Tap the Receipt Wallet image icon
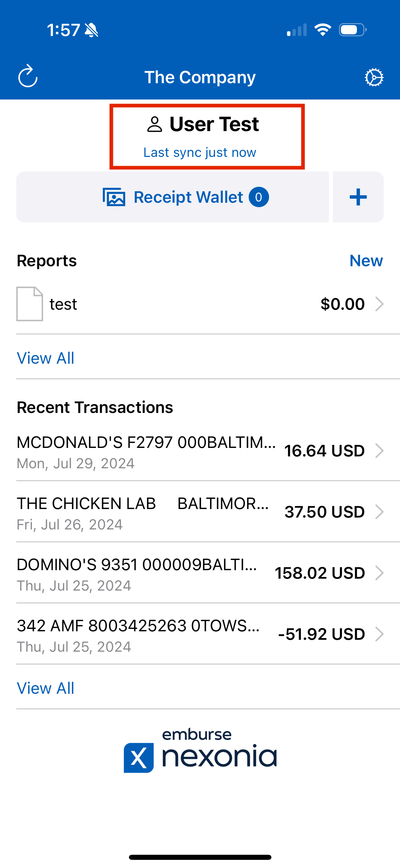Screen dimensions: 400x868 [x=114, y=197]
